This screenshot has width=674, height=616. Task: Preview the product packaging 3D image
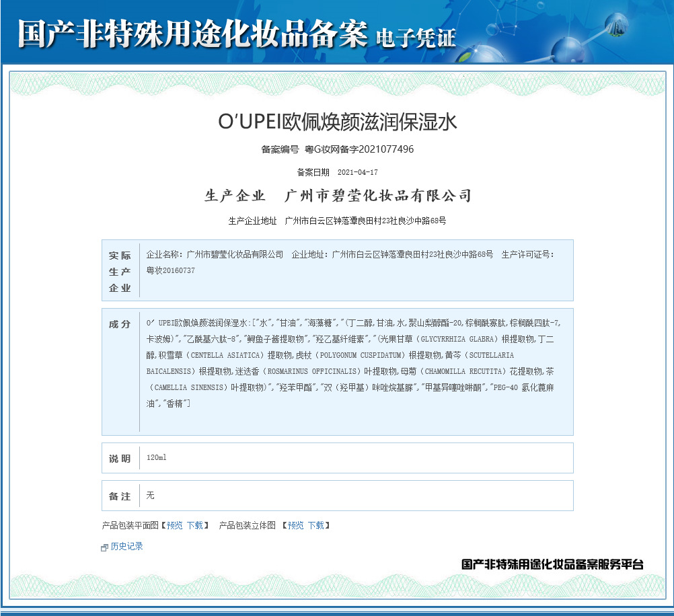coord(296,525)
